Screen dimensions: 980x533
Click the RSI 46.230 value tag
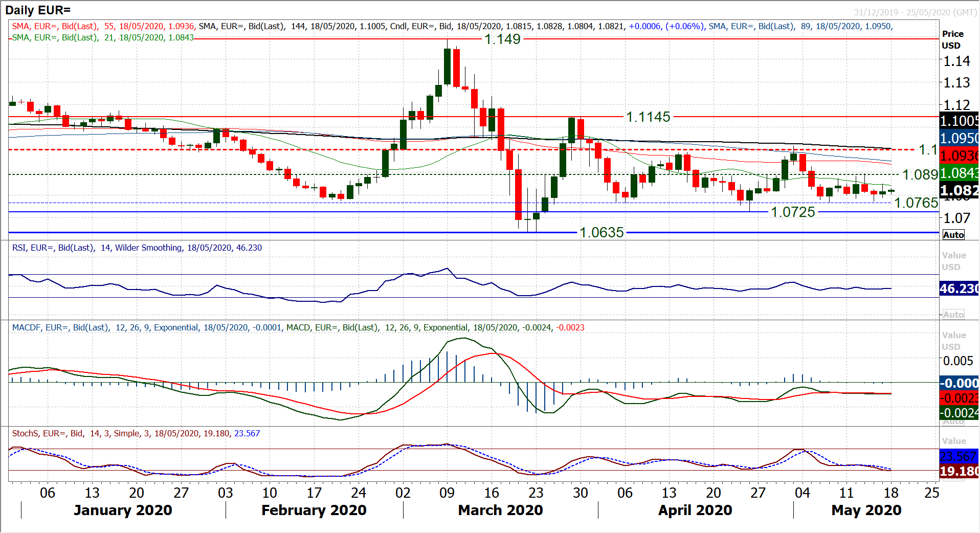tap(959, 288)
